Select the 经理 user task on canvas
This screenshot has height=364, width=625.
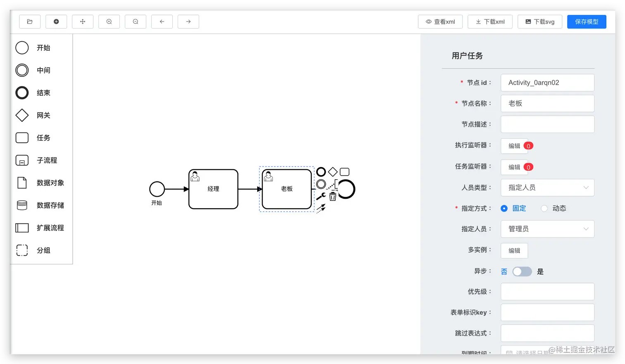(213, 189)
